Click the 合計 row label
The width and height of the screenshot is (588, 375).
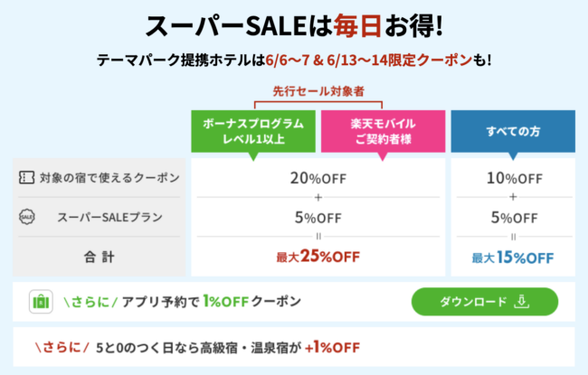click(99, 257)
